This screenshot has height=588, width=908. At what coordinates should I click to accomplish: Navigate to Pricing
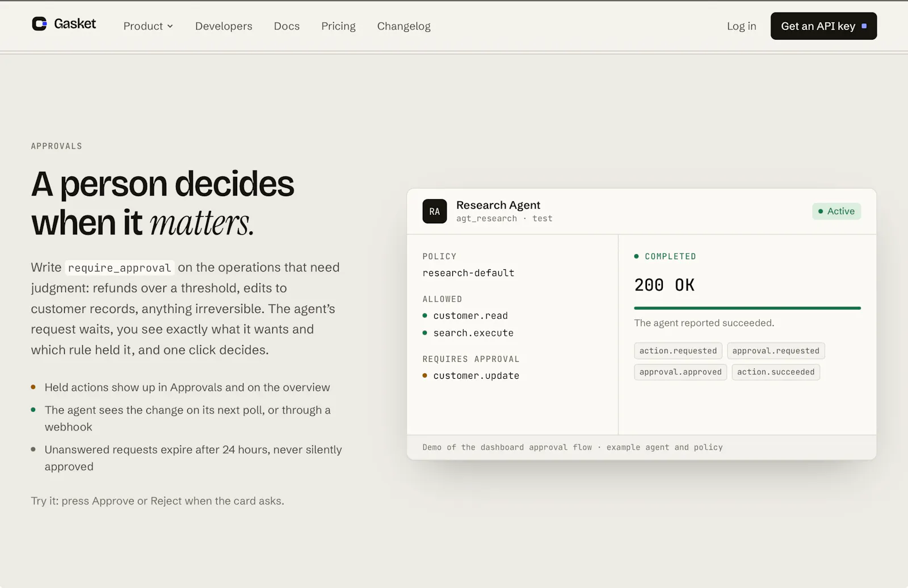pos(338,26)
